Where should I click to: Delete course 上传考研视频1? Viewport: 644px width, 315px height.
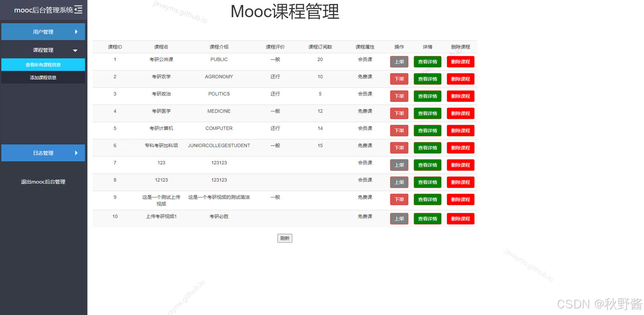pyautogui.click(x=461, y=219)
